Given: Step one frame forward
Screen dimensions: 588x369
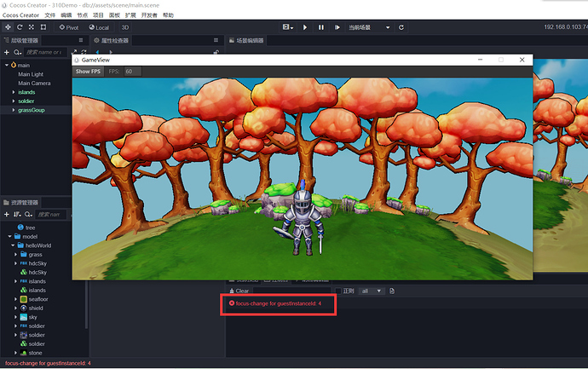Looking at the screenshot, I should (337, 27).
